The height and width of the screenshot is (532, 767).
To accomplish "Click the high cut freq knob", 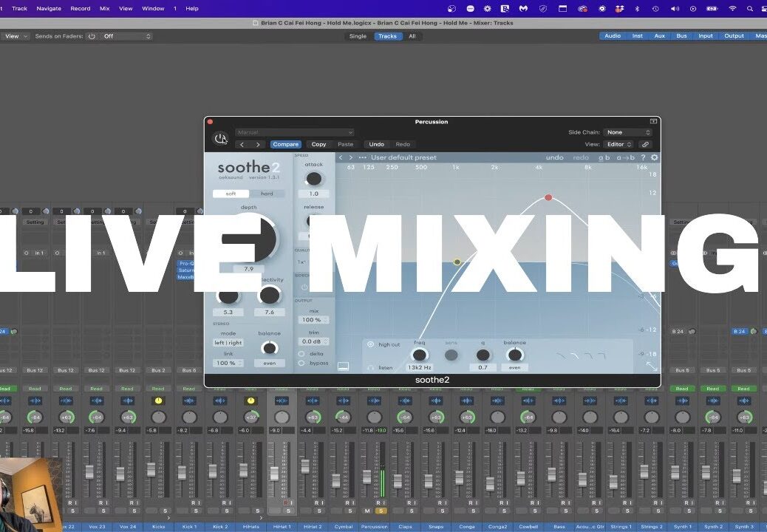I will [x=419, y=355].
